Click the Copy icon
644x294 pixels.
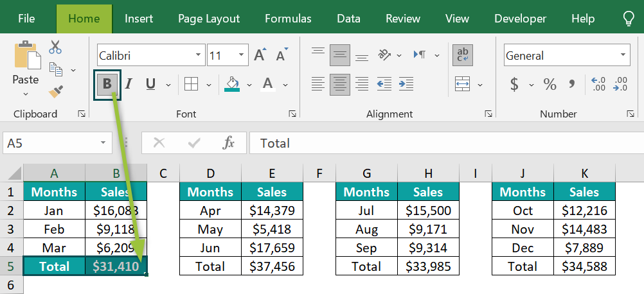point(56,69)
